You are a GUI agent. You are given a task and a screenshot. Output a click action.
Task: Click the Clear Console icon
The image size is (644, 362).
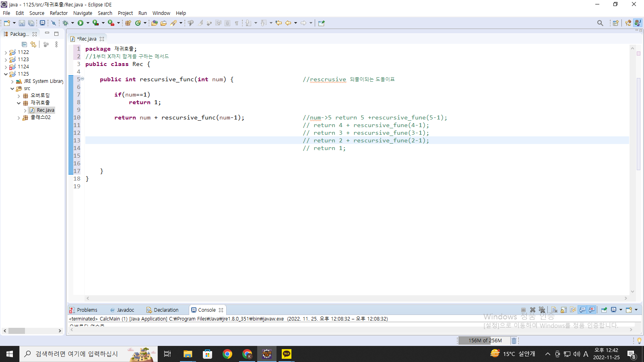coord(554,310)
